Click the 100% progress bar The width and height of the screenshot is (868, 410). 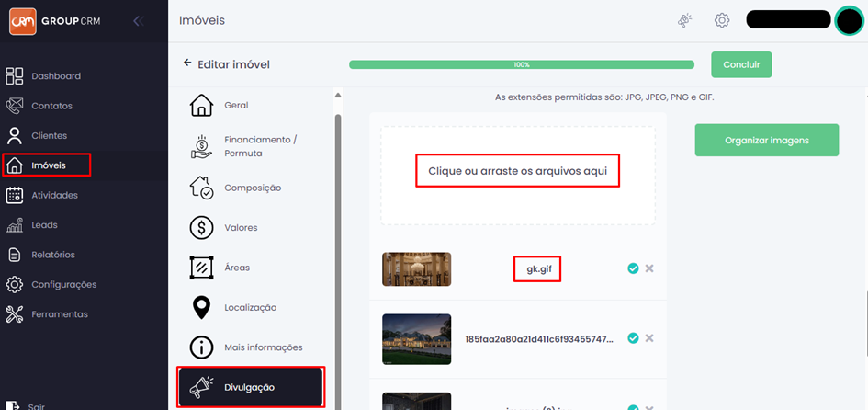pyautogui.click(x=522, y=65)
